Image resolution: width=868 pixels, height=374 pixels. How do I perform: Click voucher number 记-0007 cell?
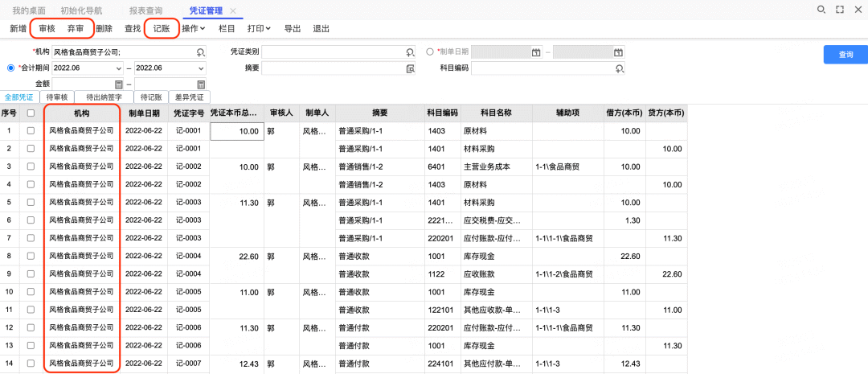pyautogui.click(x=189, y=364)
